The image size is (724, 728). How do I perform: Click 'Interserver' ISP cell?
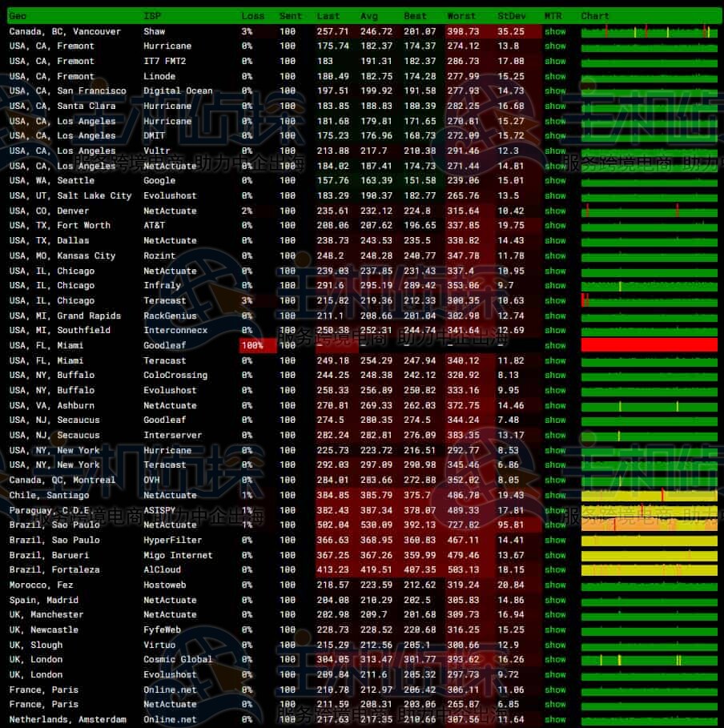(x=173, y=436)
